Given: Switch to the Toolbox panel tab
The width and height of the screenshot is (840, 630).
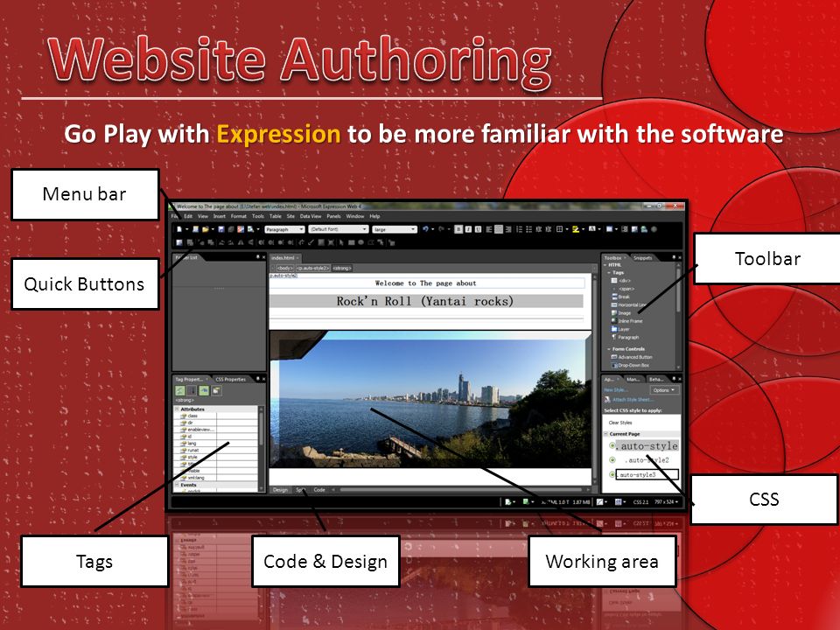Looking at the screenshot, I should coord(612,257).
